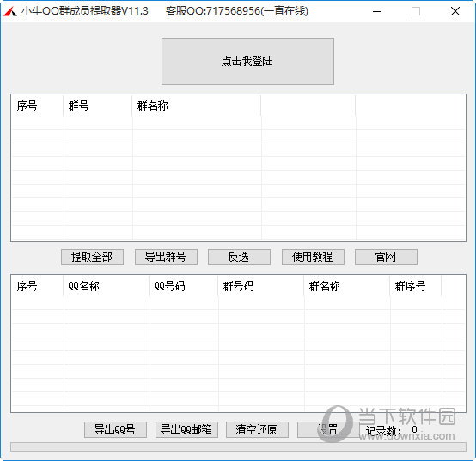Export group numbers with 导出群号

[166, 258]
